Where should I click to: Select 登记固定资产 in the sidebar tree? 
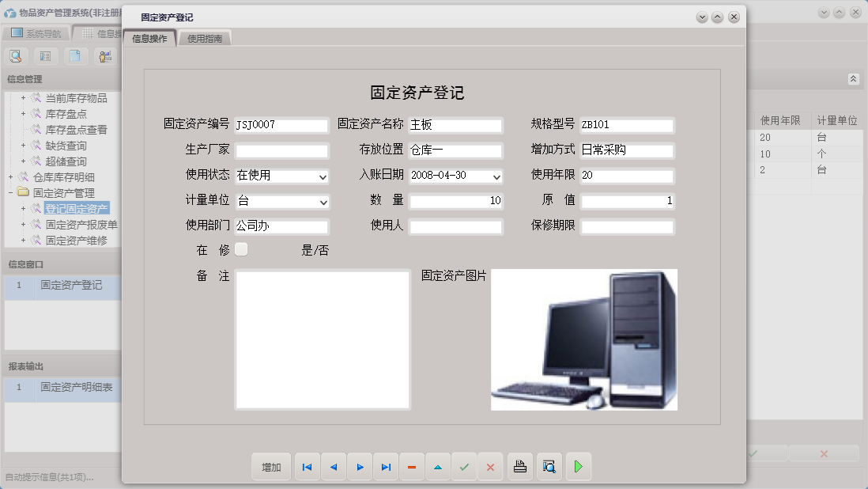(74, 207)
